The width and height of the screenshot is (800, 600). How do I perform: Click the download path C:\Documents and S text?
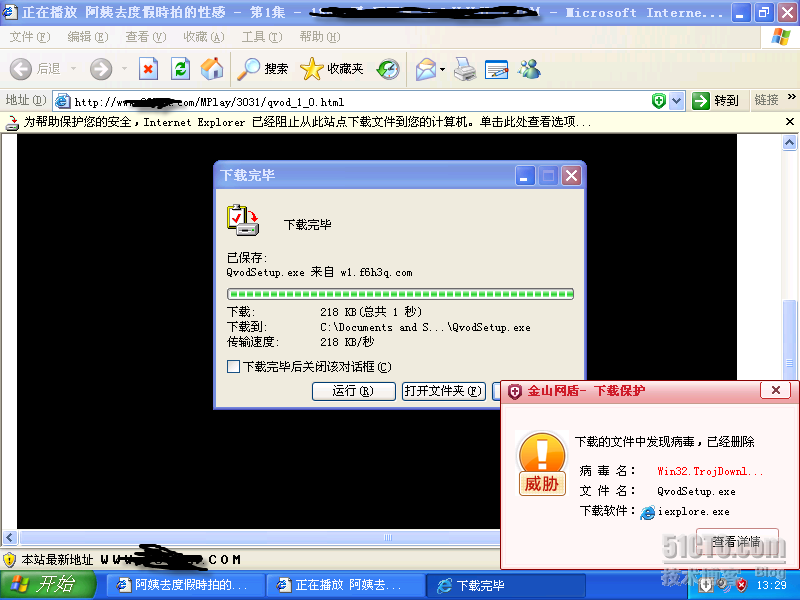pyautogui.click(x=425, y=328)
